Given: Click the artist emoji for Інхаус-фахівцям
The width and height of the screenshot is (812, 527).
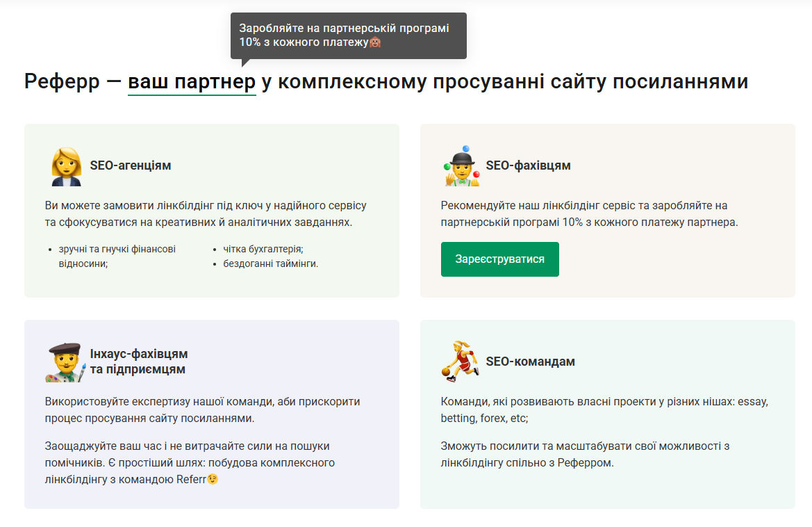Looking at the screenshot, I should [65, 361].
